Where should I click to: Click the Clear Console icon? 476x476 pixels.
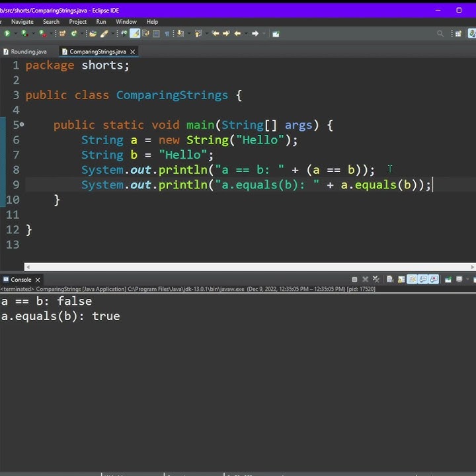tap(390, 279)
